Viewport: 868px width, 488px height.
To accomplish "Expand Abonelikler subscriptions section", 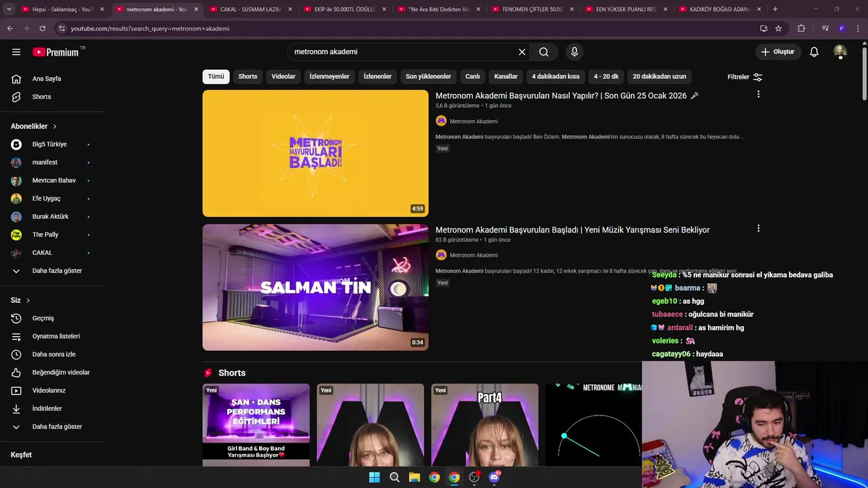I will [34, 127].
